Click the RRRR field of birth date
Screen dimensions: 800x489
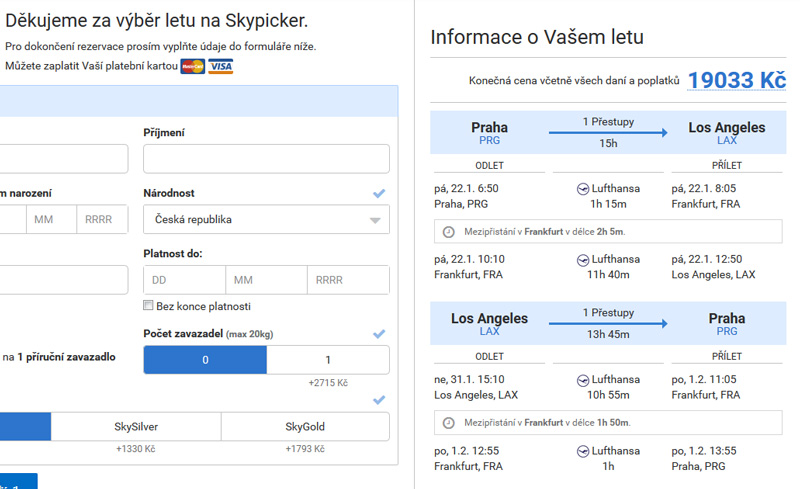(x=102, y=219)
